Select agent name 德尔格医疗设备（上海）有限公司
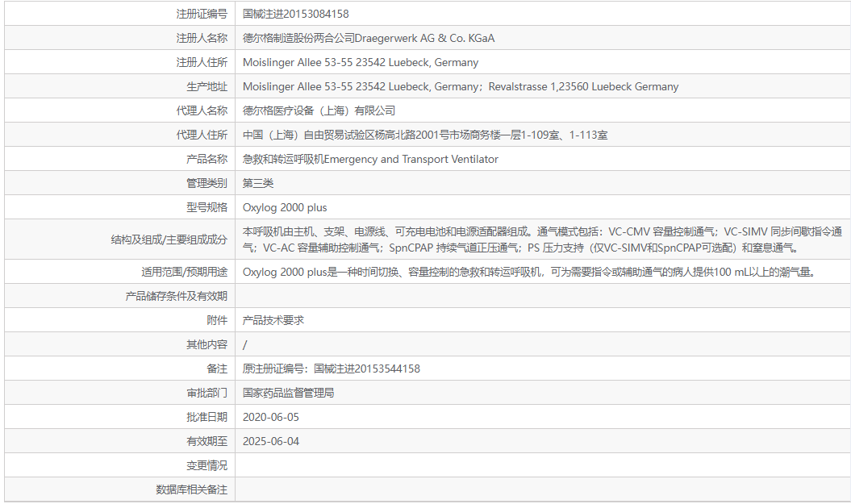The height and width of the screenshot is (504, 851). click(x=319, y=110)
